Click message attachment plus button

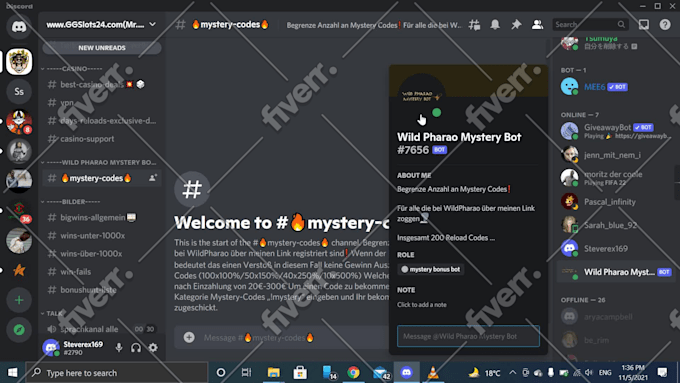pos(189,337)
